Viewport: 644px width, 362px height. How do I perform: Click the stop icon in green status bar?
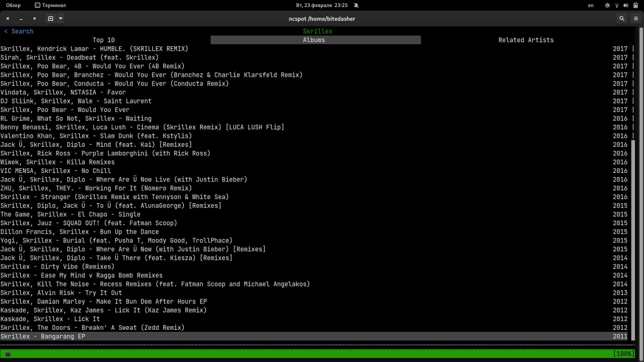(8, 354)
